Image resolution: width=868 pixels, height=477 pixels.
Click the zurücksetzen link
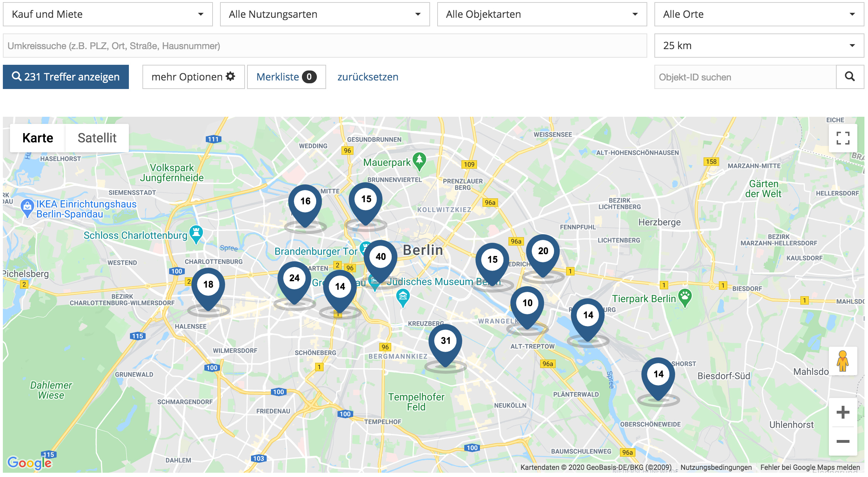point(368,77)
